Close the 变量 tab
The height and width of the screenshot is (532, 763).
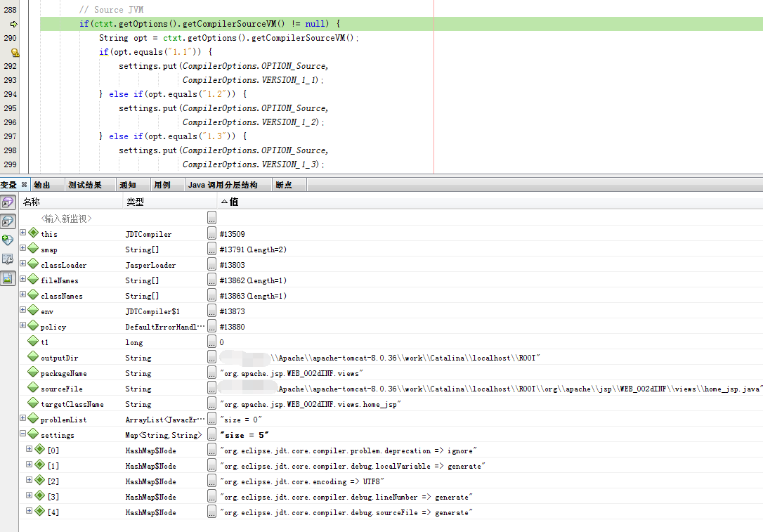24,185
